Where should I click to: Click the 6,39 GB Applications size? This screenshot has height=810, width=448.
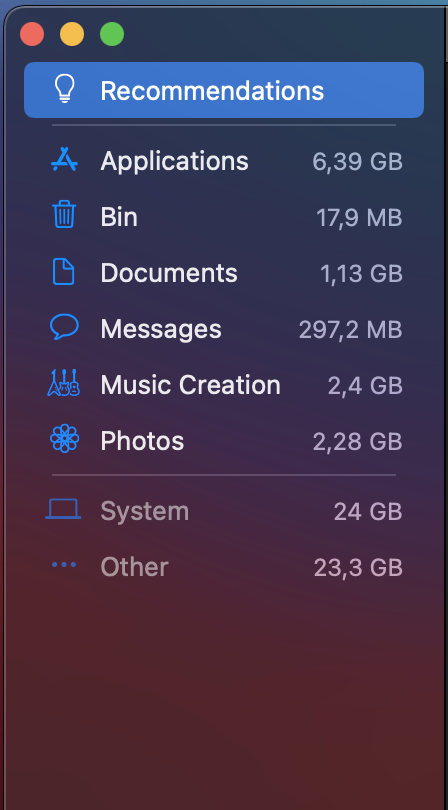[358, 162]
